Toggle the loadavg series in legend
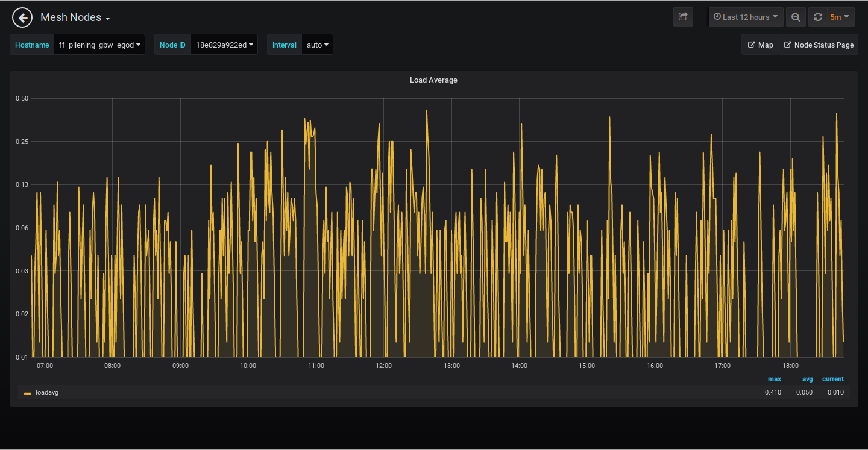This screenshot has height=450, width=868. [47, 392]
